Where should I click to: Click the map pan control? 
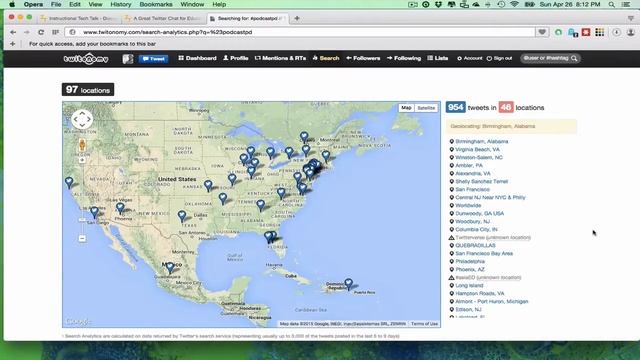click(x=82, y=119)
